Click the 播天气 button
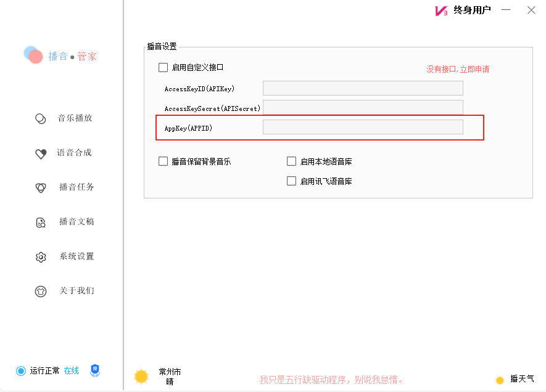The image size is (546, 392). tap(522, 379)
